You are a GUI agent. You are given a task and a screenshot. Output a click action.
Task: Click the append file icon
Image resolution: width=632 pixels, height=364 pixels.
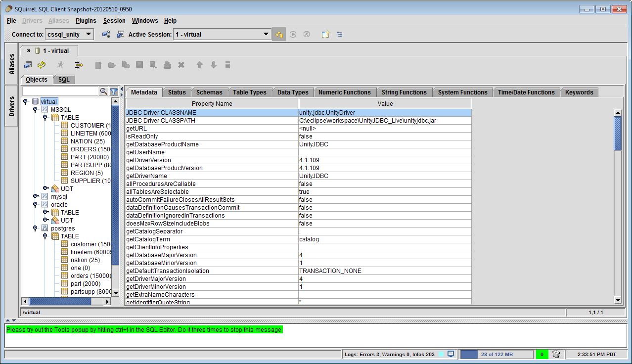tap(126, 65)
